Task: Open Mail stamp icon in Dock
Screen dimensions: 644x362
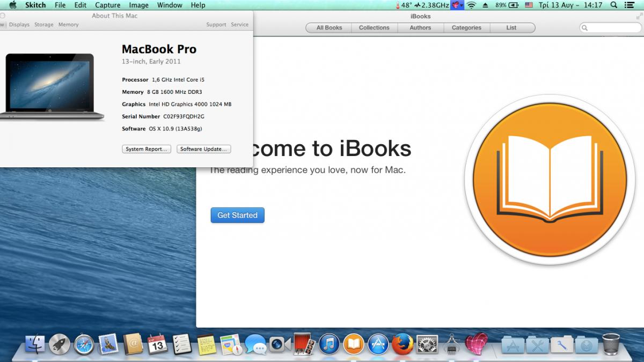Action: point(109,344)
